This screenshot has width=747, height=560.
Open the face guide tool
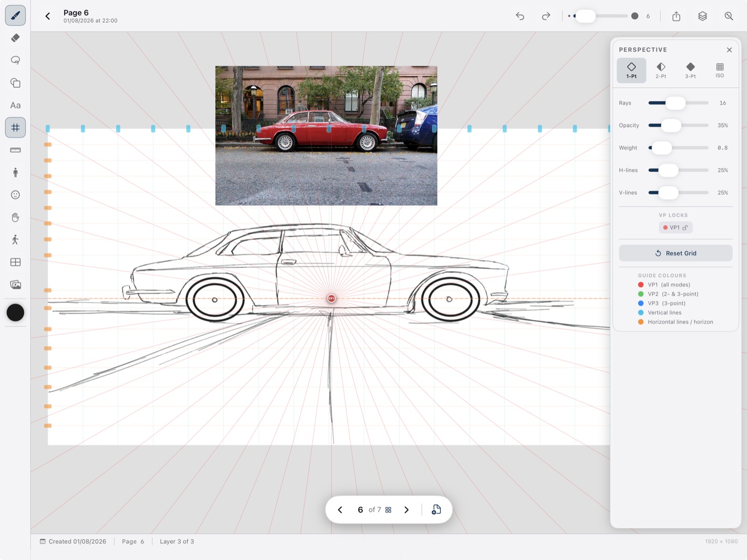coord(15,195)
